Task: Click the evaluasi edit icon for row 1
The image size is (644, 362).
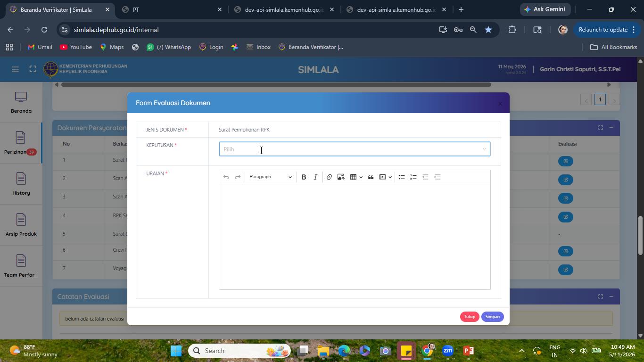Action: click(565, 161)
